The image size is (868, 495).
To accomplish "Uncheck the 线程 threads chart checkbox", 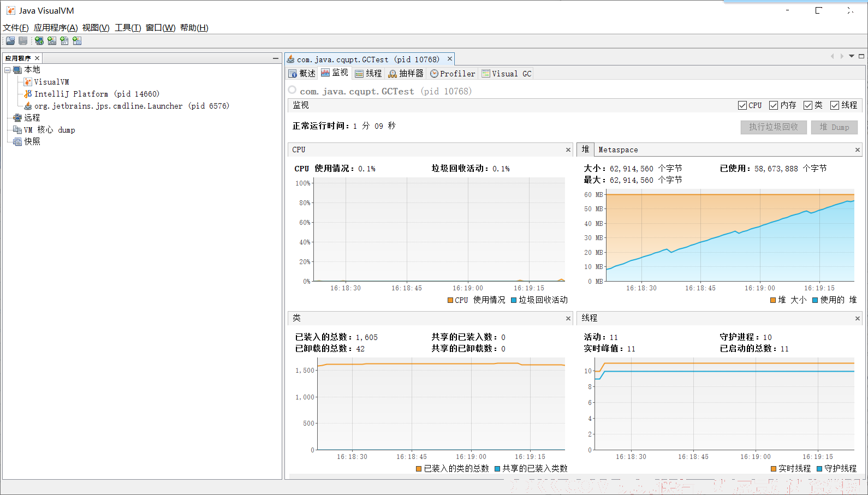I will coord(835,105).
